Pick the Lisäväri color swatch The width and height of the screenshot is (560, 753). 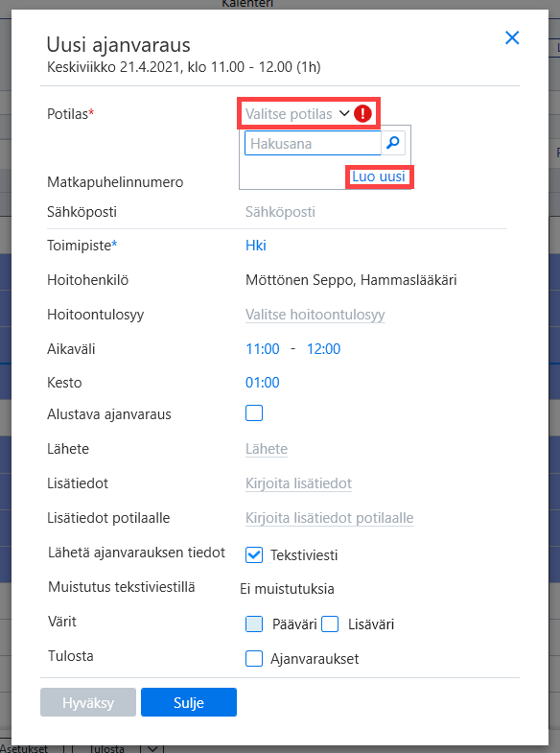pos(330,624)
